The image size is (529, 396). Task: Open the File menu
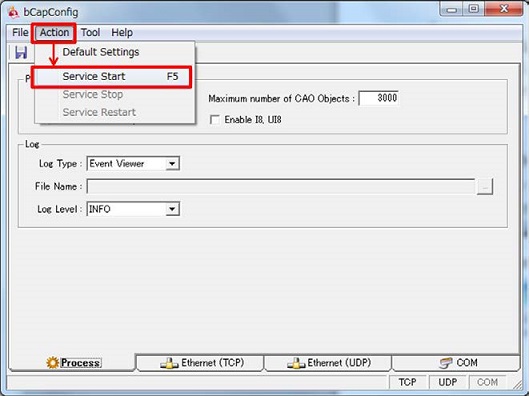(x=20, y=33)
